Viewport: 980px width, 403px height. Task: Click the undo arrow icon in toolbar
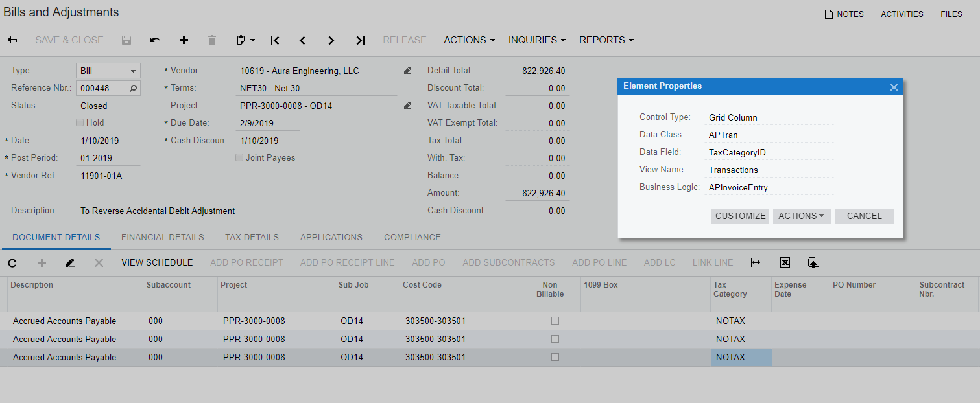pyautogui.click(x=155, y=40)
